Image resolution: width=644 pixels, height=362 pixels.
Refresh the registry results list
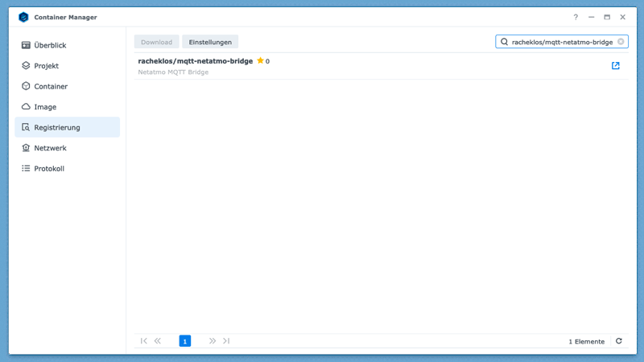click(x=619, y=341)
